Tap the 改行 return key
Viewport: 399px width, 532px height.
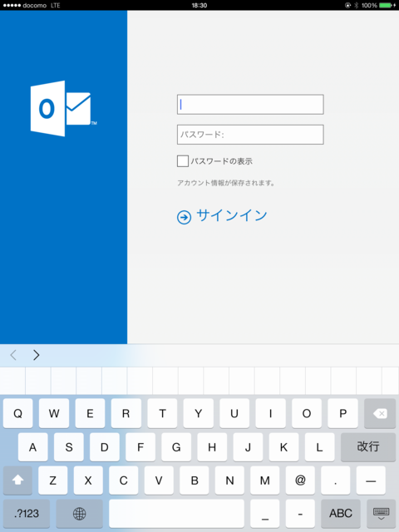click(368, 447)
